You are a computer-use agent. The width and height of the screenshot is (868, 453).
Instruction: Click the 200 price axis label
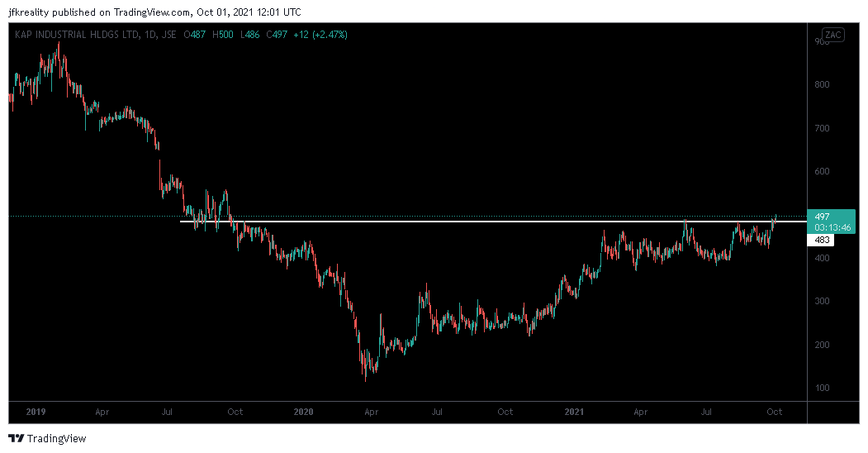(822, 345)
